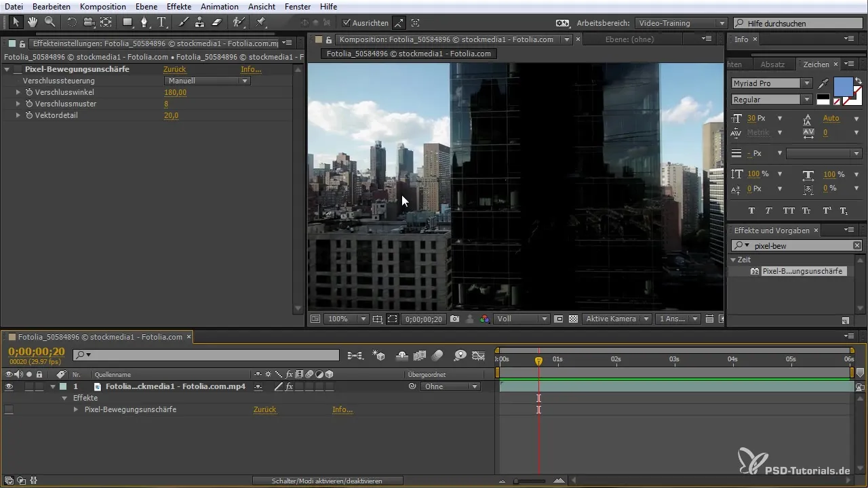Select the Horizontal Type tool
The height and width of the screenshot is (488, 868).
(x=162, y=22)
